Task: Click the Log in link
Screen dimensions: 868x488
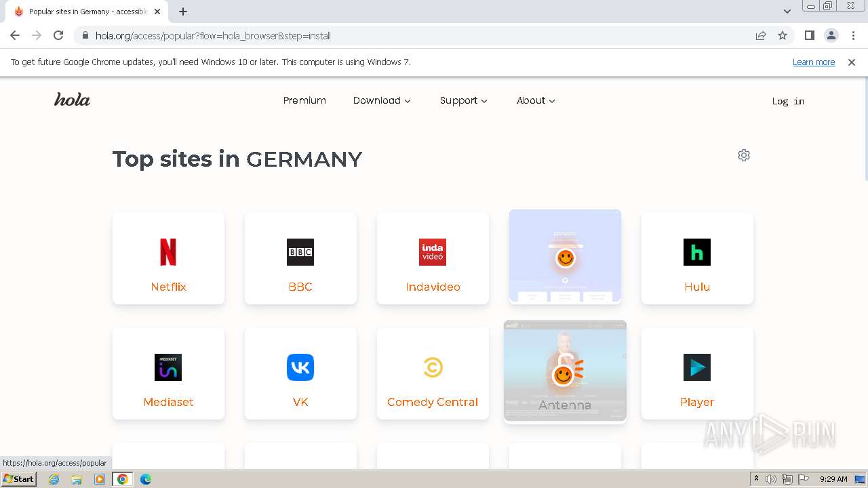Action: (788, 101)
